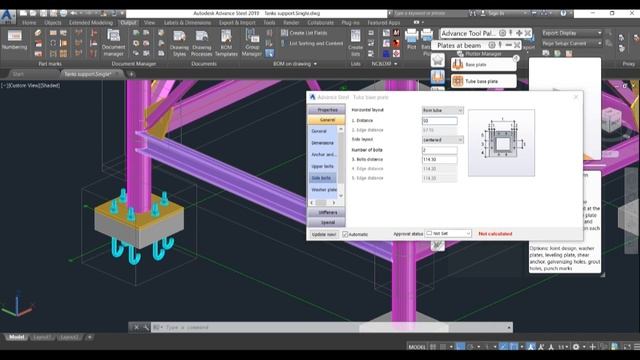Close the Plates at beam palette
The width and height of the screenshot is (640, 360).
(x=517, y=45)
